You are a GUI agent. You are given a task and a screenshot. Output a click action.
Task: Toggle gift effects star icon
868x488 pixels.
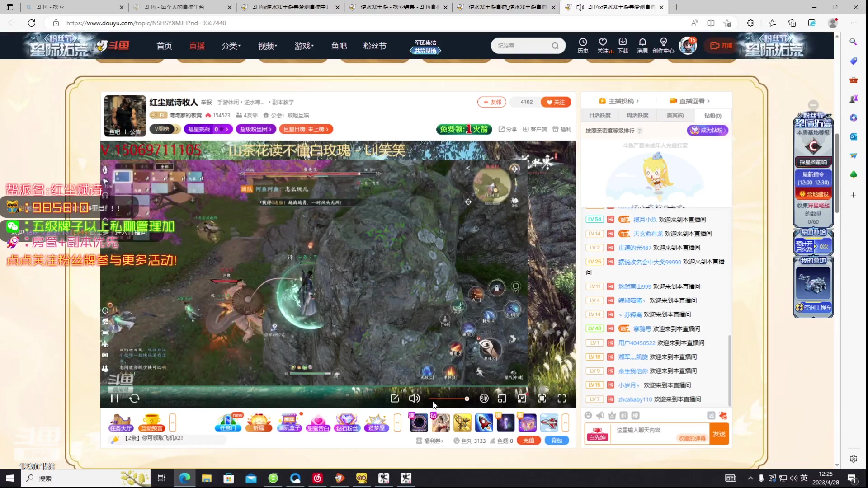click(x=723, y=416)
